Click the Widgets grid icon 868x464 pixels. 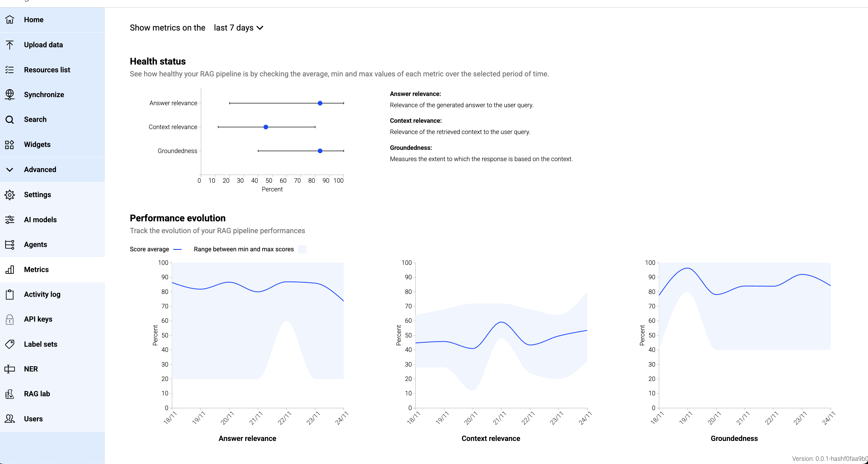point(10,145)
